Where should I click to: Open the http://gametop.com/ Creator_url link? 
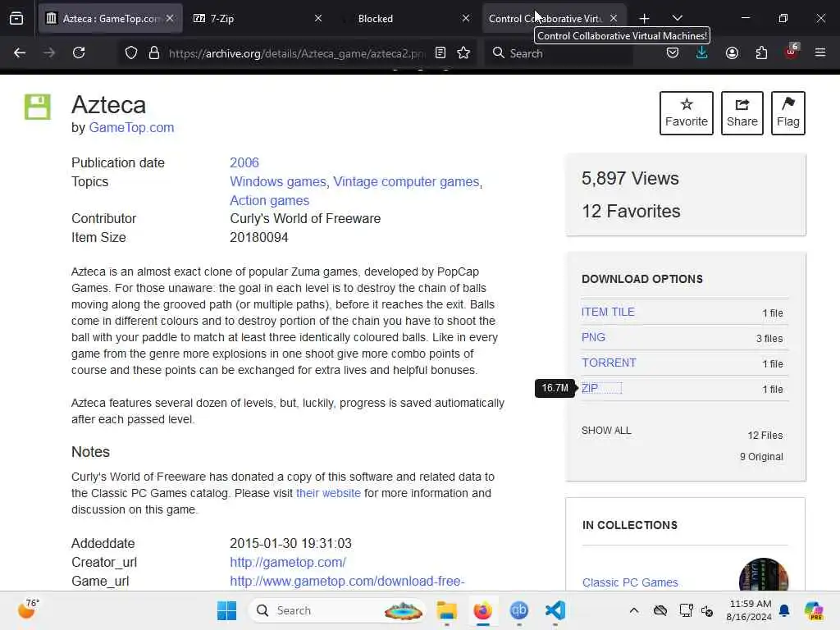point(288,562)
